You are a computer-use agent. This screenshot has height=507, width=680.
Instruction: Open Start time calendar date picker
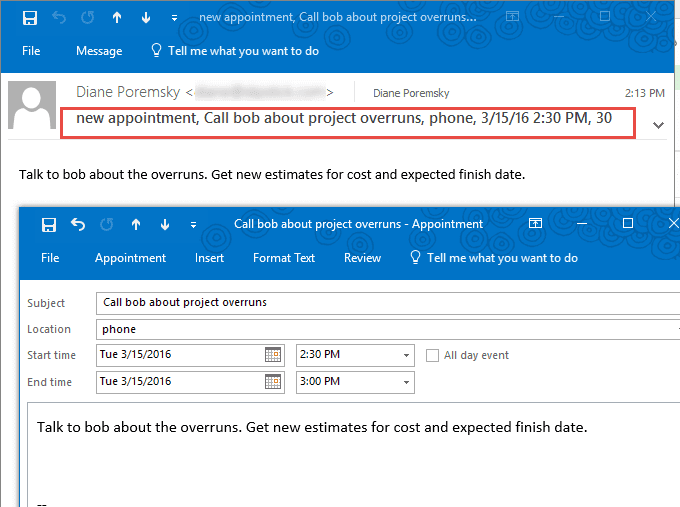[x=273, y=355]
